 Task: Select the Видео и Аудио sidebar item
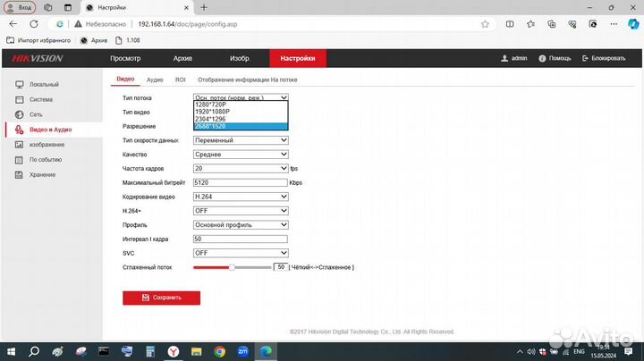(50, 130)
